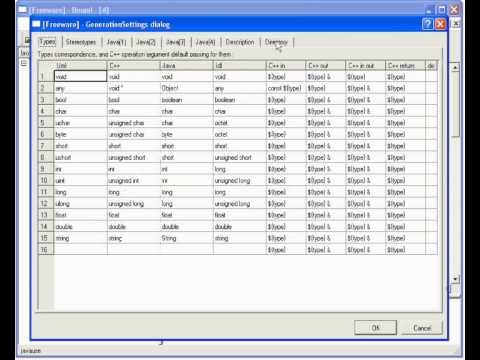Select the 'boolean' cell in the Java column
The height and width of the screenshot is (360, 480).
coord(186,100)
